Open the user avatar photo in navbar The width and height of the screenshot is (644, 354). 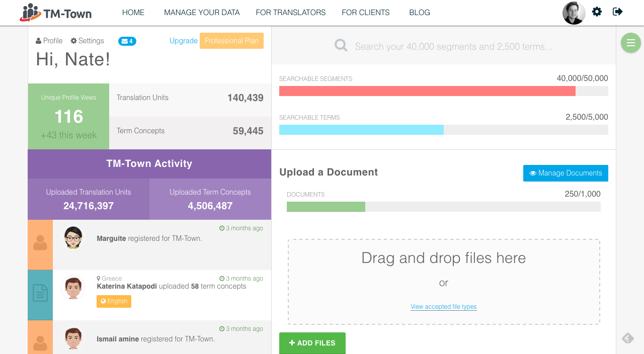pyautogui.click(x=574, y=13)
